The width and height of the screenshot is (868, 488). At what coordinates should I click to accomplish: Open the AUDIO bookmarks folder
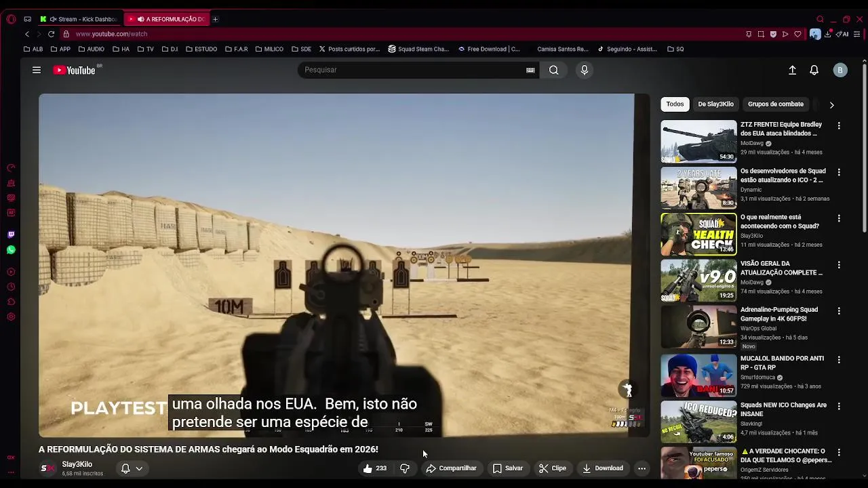(91, 49)
